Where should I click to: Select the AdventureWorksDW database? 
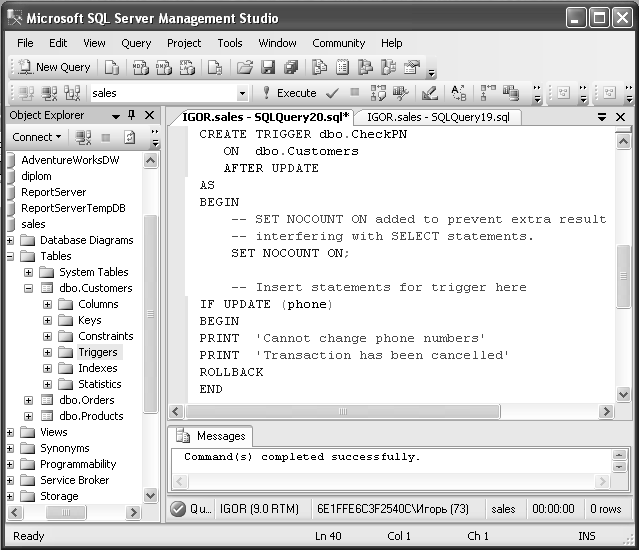[71, 160]
